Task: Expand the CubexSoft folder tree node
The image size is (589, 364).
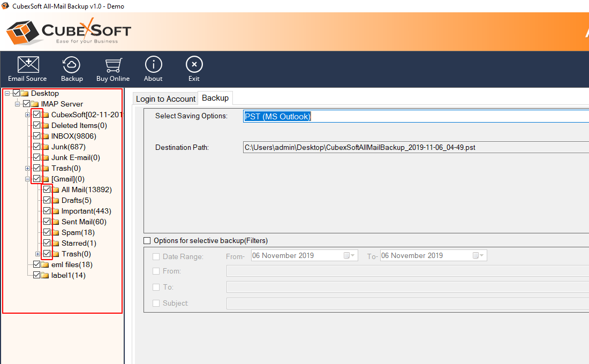Action: (27, 115)
